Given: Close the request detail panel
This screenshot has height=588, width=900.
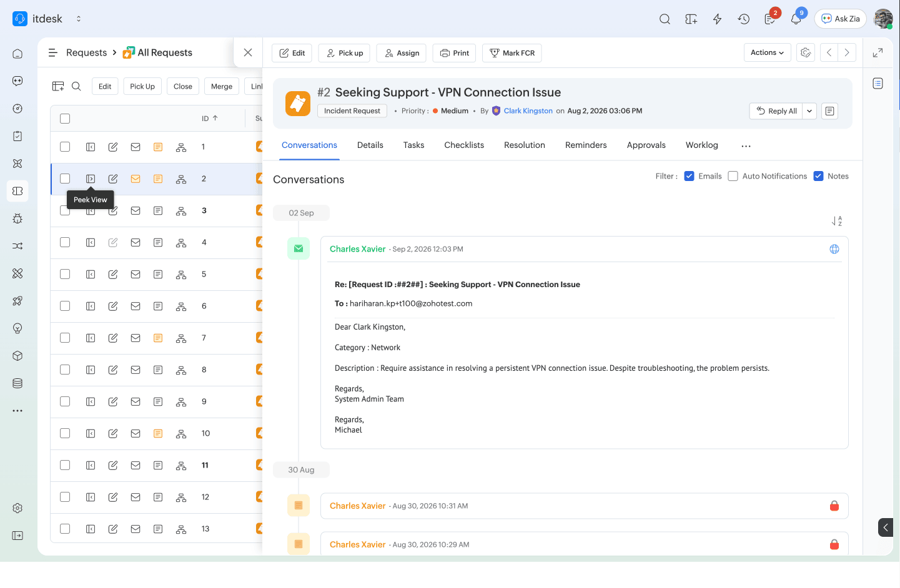Looking at the screenshot, I should click(x=248, y=52).
